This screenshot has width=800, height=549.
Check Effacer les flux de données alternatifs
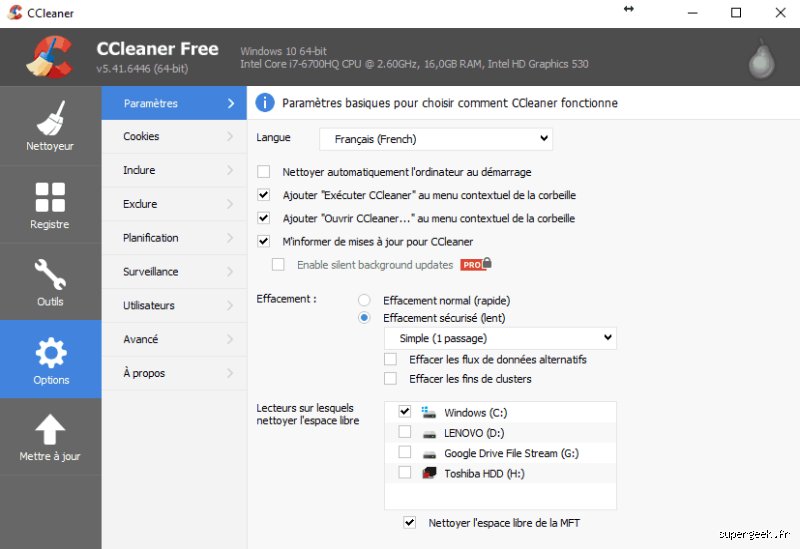click(390, 359)
